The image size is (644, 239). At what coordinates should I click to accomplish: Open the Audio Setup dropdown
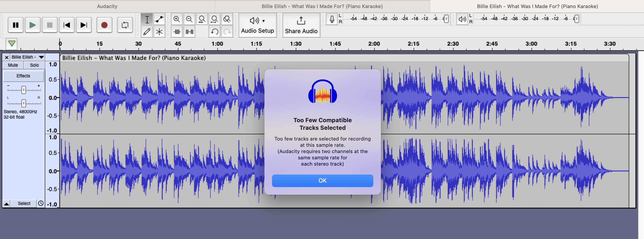pos(257,25)
